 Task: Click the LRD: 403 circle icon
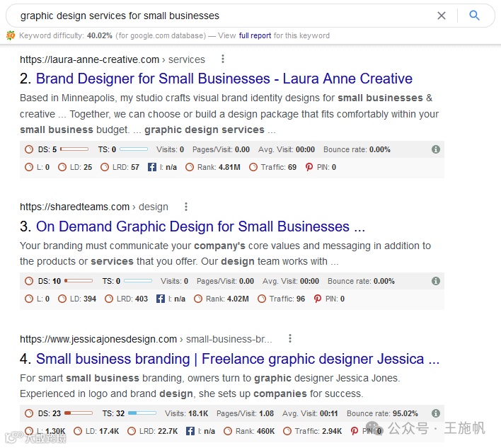tap(109, 299)
